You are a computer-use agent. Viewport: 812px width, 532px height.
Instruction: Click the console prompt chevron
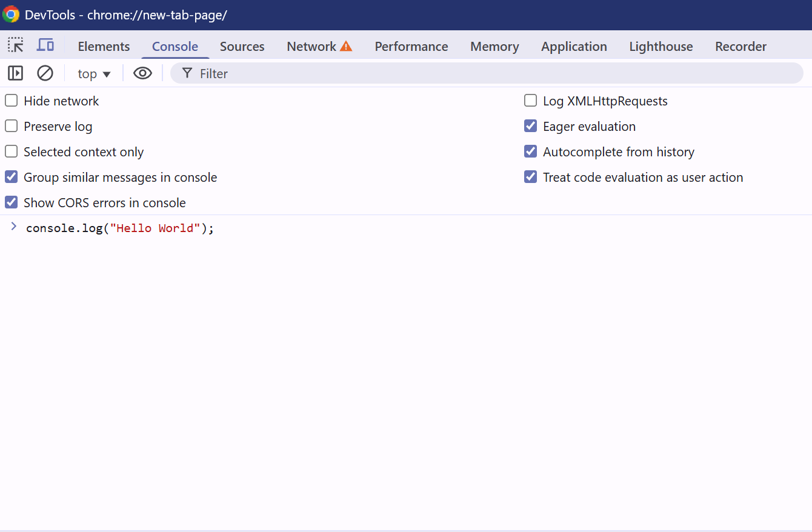coord(13,227)
